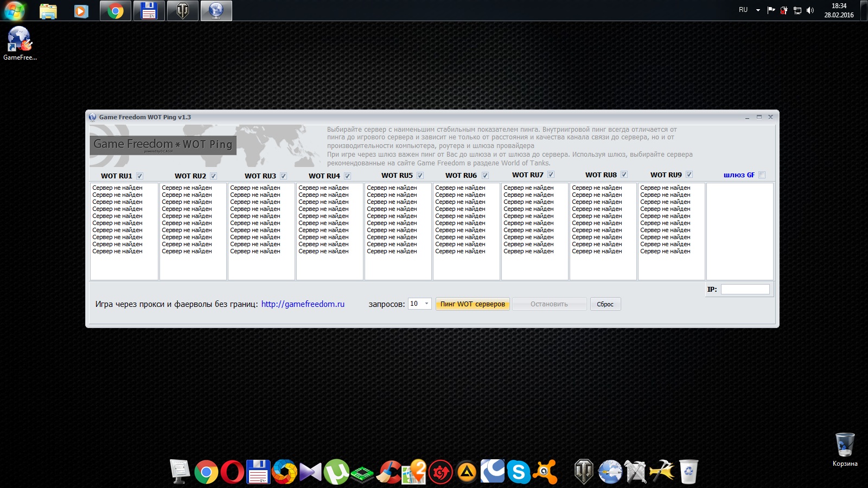868x488 pixels.
Task: Click the Сброс reset button
Action: [x=605, y=304]
